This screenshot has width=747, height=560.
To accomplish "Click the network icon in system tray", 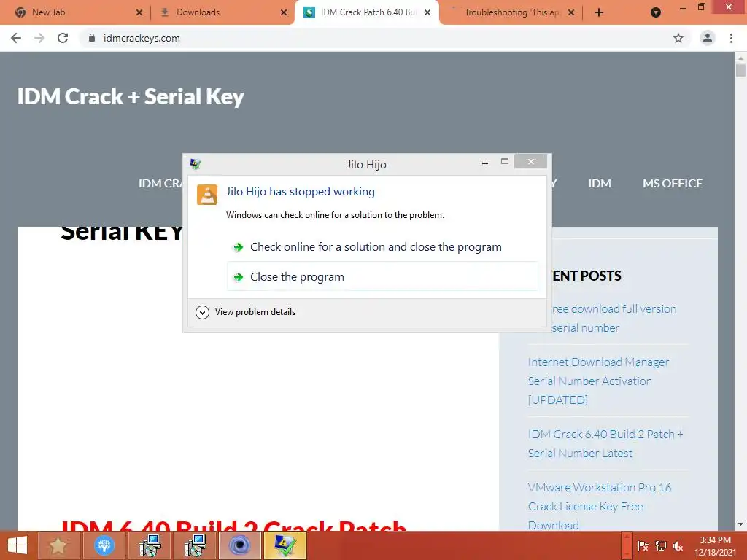I will tap(660, 546).
